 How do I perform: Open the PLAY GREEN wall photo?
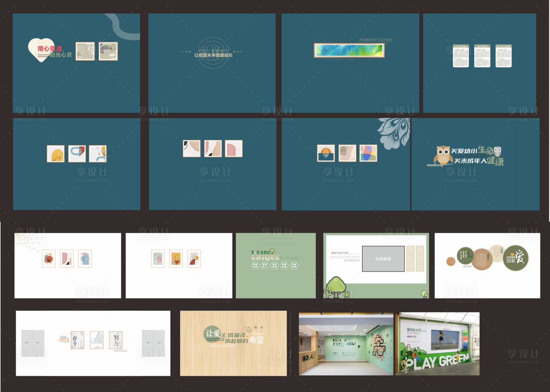[437, 343]
